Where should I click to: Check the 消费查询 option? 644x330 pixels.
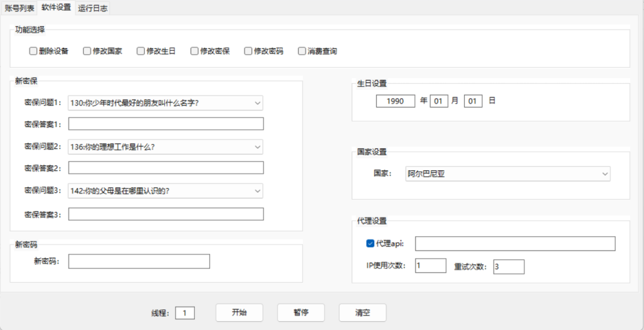point(303,51)
